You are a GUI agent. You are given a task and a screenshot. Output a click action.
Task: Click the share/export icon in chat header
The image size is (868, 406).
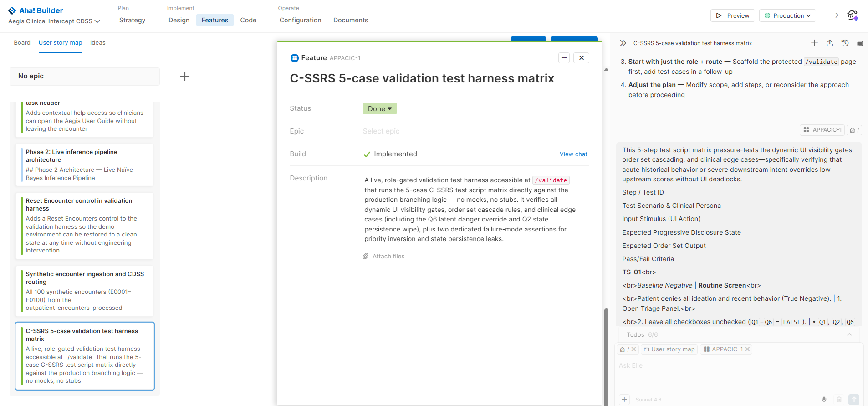click(x=830, y=43)
